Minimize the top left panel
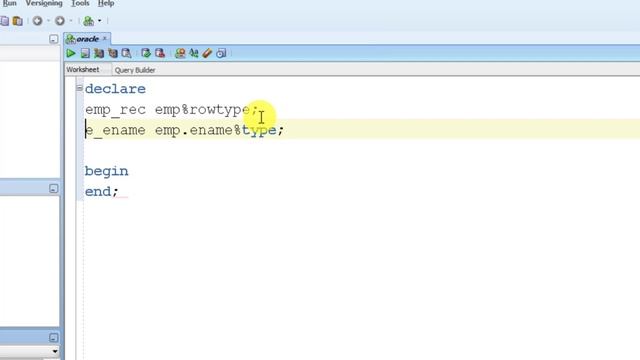Viewport: 640px width, 360px height. point(53,39)
